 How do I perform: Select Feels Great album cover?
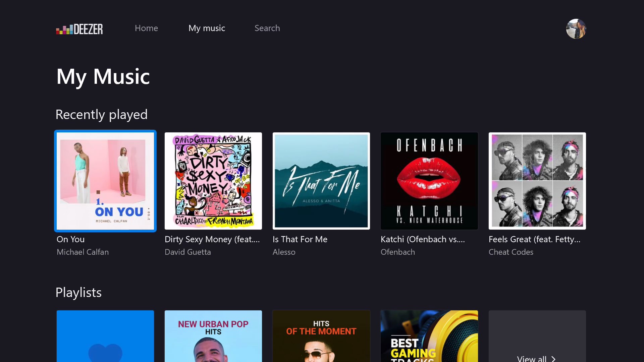[537, 181]
